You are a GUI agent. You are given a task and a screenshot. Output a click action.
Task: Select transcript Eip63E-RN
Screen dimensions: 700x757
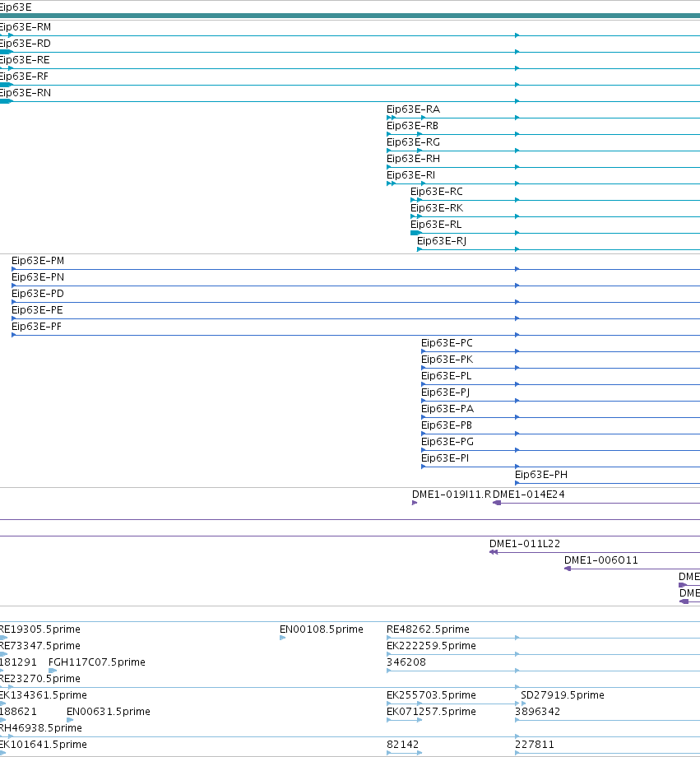(25, 93)
